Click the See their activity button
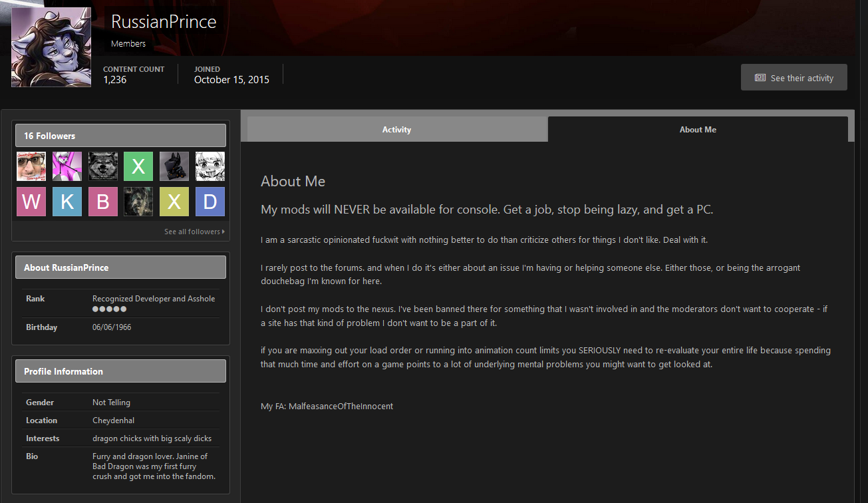The height and width of the screenshot is (503, 868). (794, 77)
